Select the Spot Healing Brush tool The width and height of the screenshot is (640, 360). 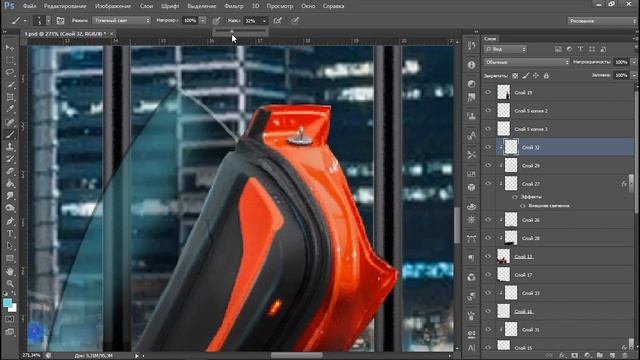(10, 122)
